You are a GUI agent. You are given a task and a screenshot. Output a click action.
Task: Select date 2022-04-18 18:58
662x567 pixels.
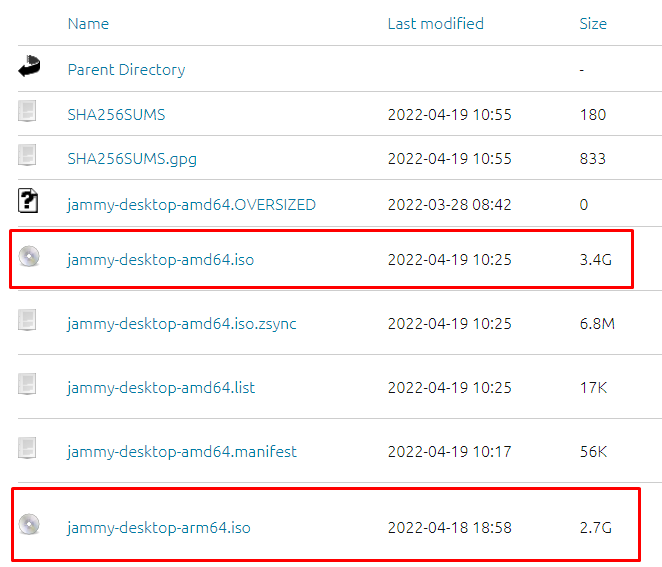[450, 528]
